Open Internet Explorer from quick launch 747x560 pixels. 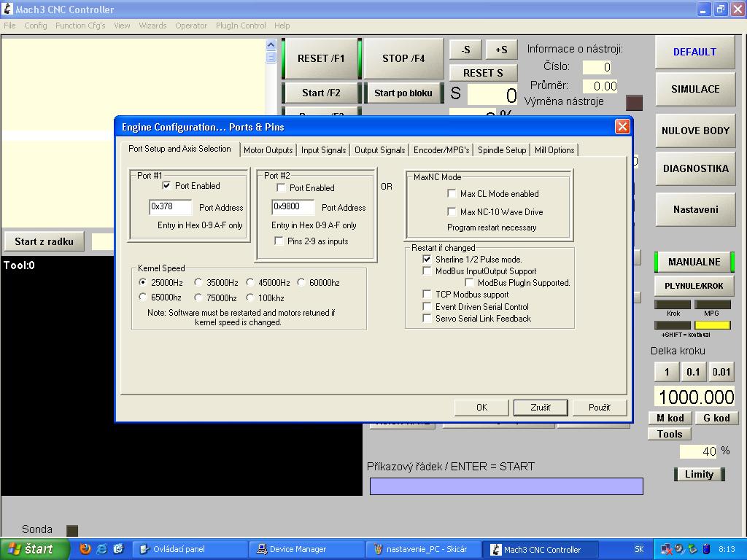tap(102, 549)
